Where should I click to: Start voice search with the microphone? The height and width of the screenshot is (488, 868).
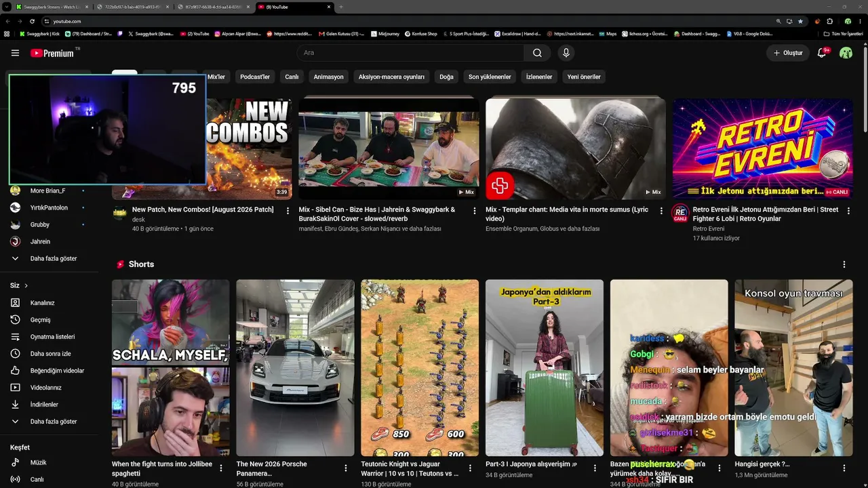click(x=566, y=53)
